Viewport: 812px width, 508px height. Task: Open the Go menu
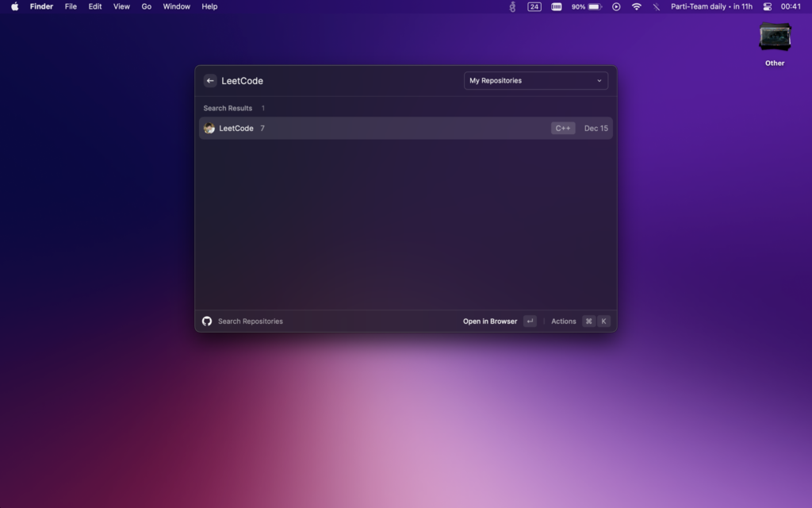[147, 6]
